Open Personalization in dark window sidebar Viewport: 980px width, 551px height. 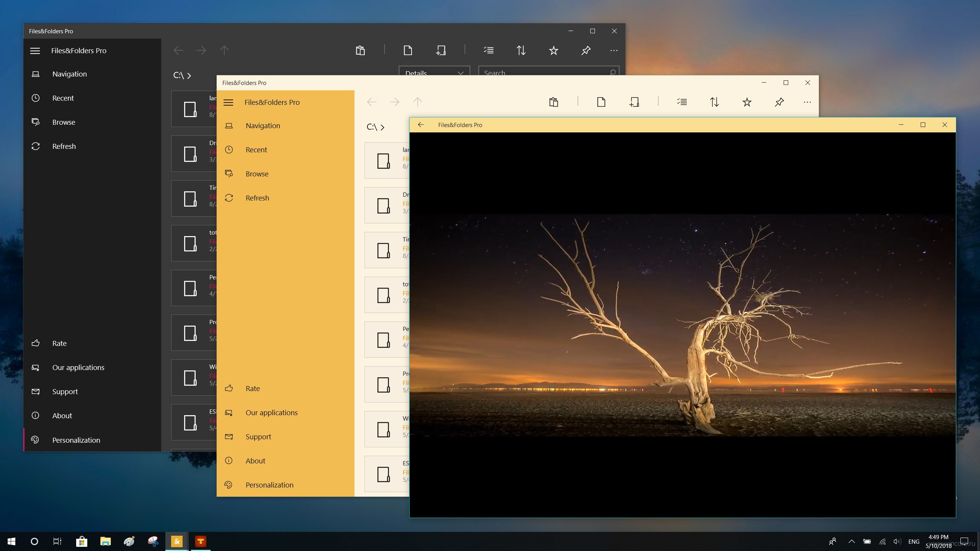(92, 440)
